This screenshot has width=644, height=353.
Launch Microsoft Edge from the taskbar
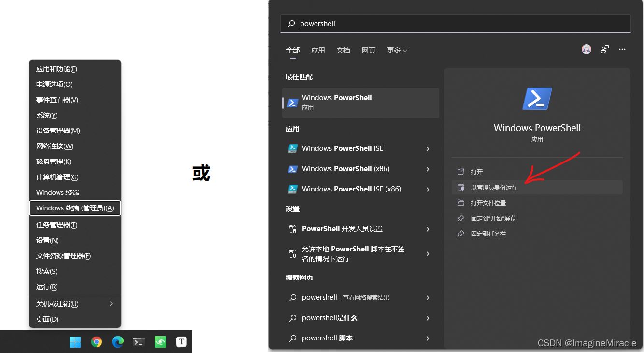117,342
